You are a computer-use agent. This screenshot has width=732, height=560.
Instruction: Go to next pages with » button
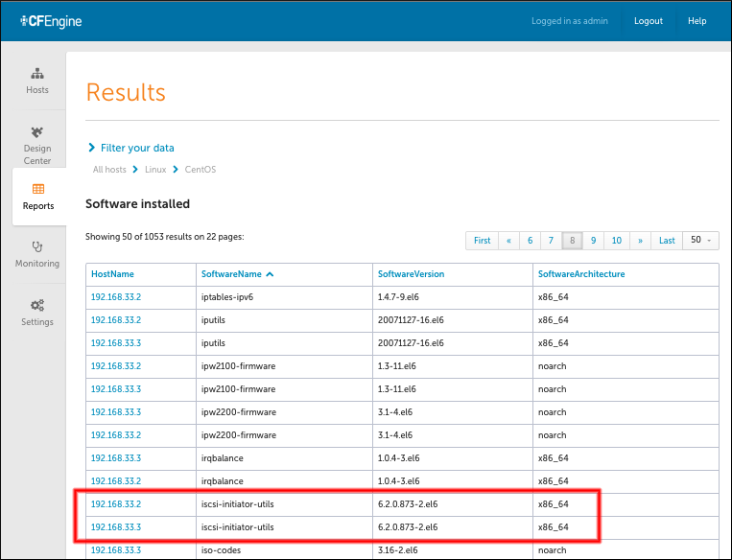tap(641, 241)
